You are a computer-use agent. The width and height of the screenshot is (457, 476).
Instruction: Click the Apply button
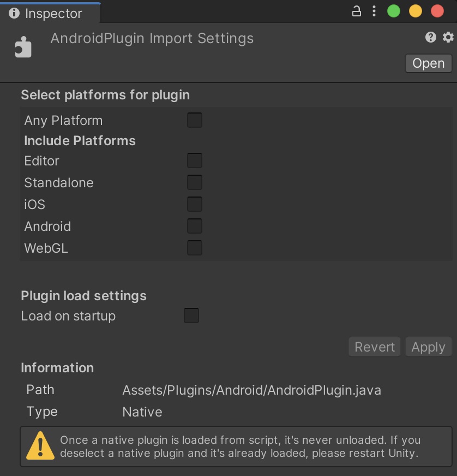click(428, 347)
